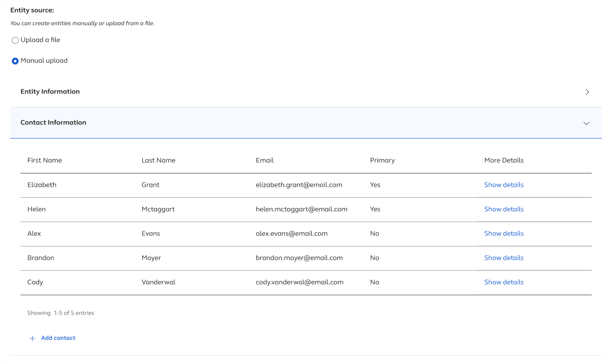The height and width of the screenshot is (364, 615).
Task: Select the Cody first name cell
Action: pos(35,282)
